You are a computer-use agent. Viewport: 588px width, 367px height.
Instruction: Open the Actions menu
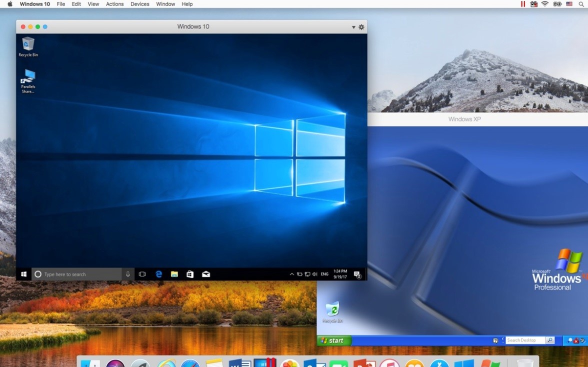[x=115, y=4]
